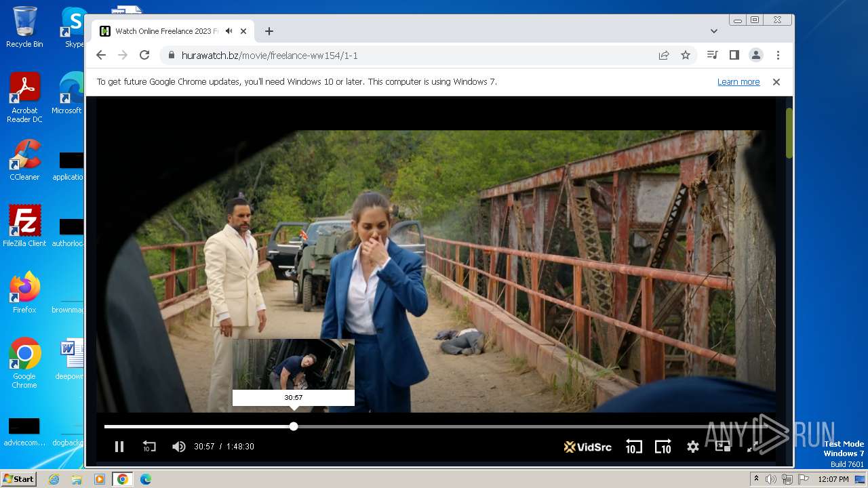The height and width of the screenshot is (488, 868).
Task: Skip forward 10 seconds in player
Action: coord(663,447)
